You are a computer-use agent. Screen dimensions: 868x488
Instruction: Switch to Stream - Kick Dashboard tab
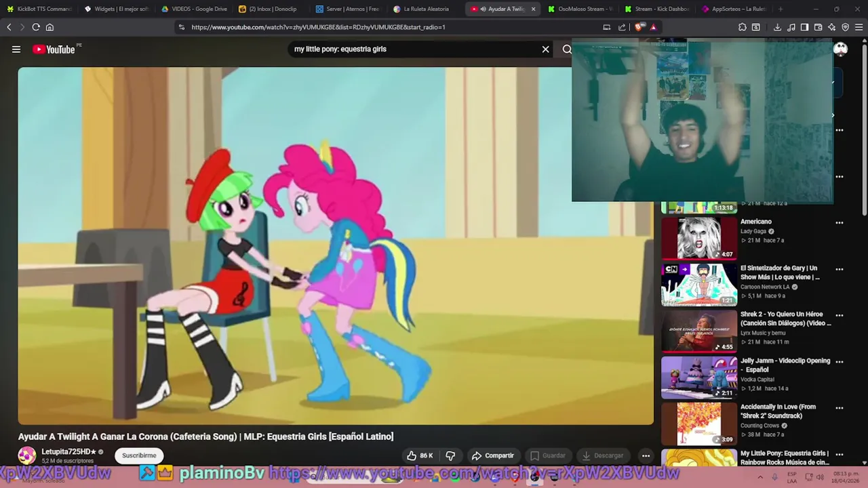coord(658,9)
